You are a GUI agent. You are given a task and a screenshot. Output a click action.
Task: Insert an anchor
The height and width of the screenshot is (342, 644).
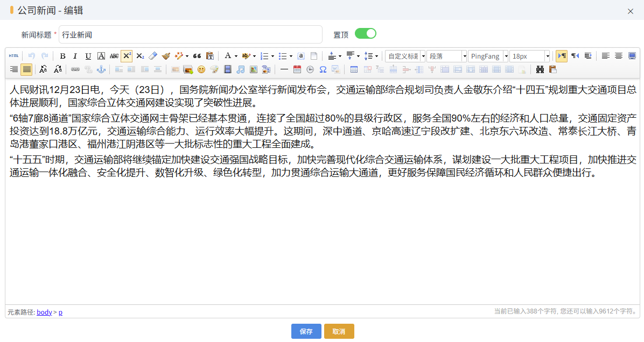click(x=101, y=69)
